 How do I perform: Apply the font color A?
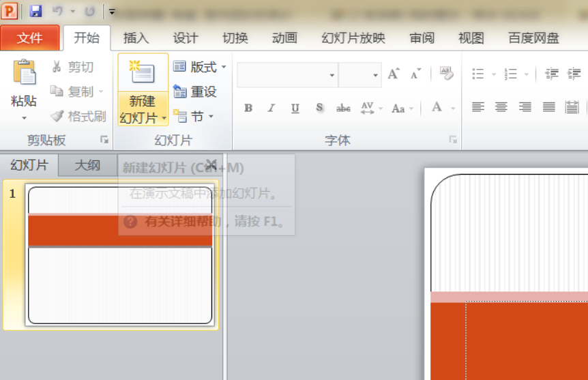point(437,107)
